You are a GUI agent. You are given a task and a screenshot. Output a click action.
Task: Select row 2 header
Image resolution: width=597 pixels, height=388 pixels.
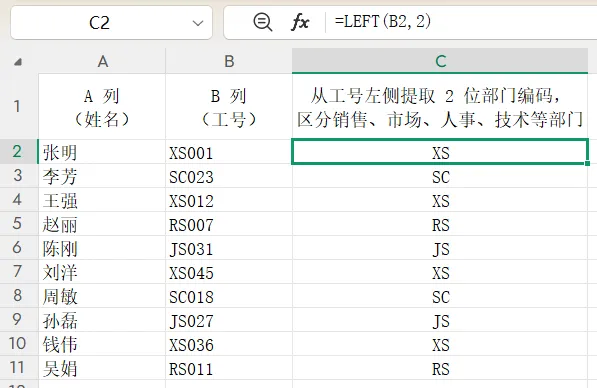pyautogui.click(x=18, y=152)
